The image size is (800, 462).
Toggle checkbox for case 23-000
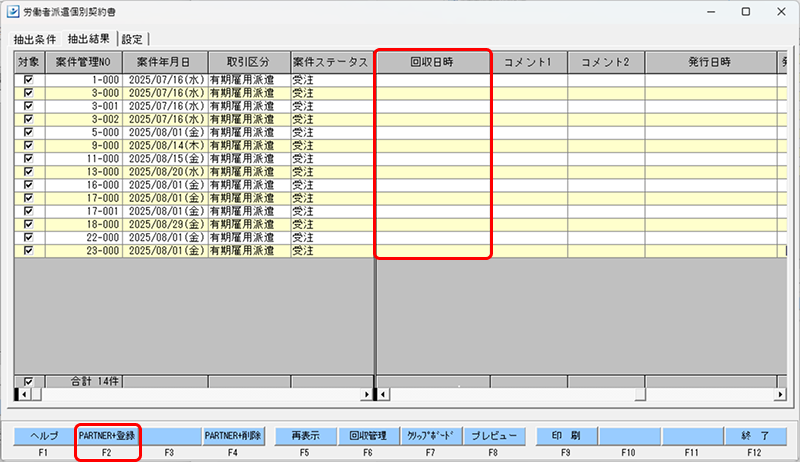(x=29, y=250)
